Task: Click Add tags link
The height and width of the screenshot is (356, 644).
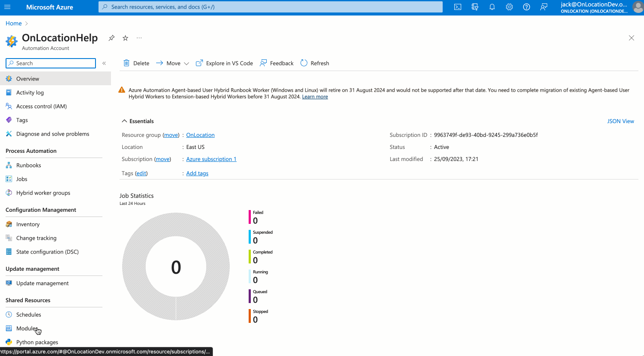Action: 197,173
